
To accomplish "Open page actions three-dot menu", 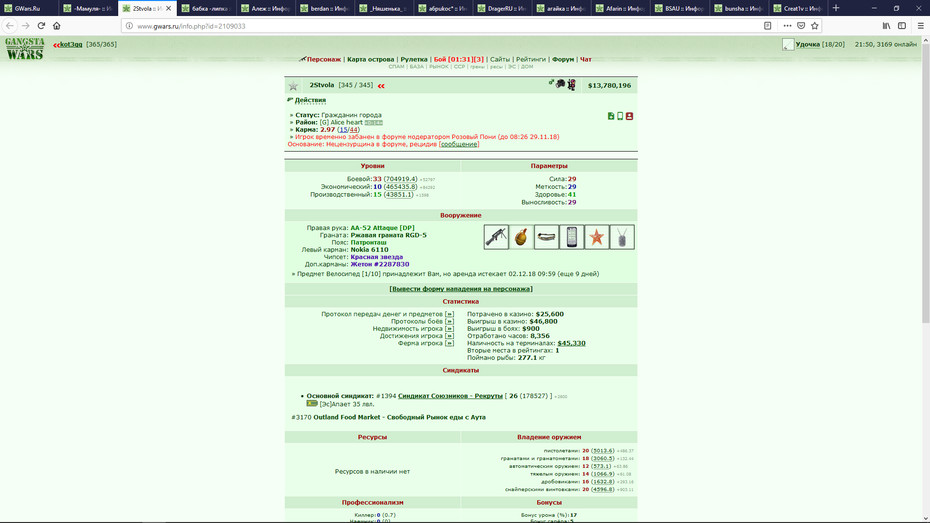I will tap(787, 25).
